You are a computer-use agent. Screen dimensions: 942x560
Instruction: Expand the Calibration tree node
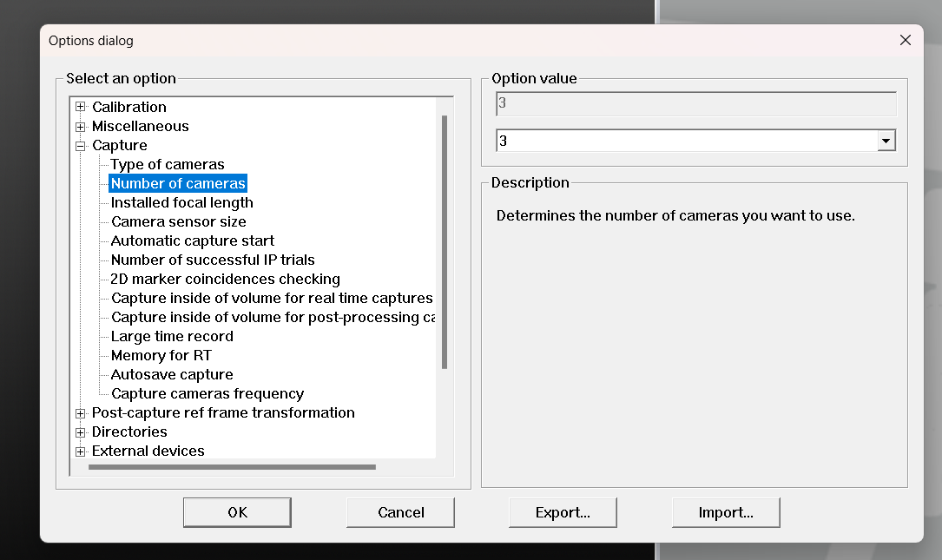point(81,107)
